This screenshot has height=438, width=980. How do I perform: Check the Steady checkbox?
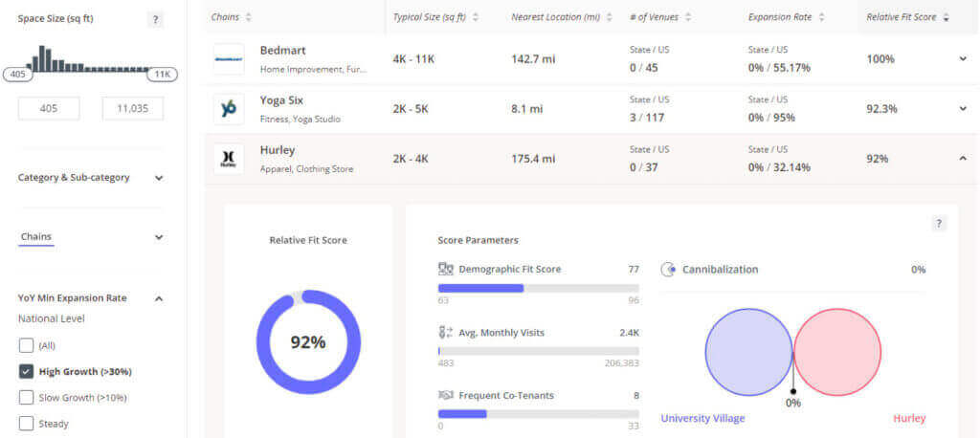[x=26, y=424]
